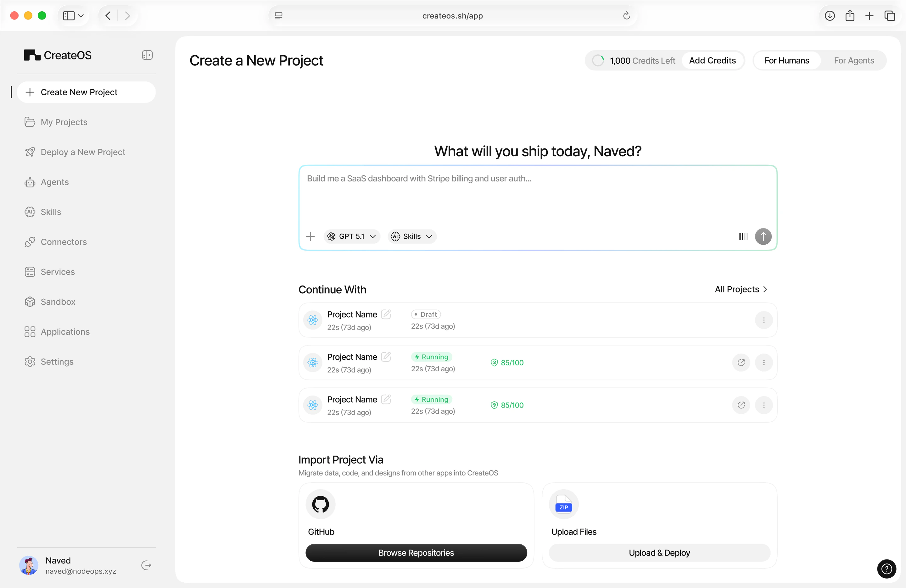The image size is (906, 588).
Task: Click the plus attachment icon in prompt box
Action: (310, 236)
